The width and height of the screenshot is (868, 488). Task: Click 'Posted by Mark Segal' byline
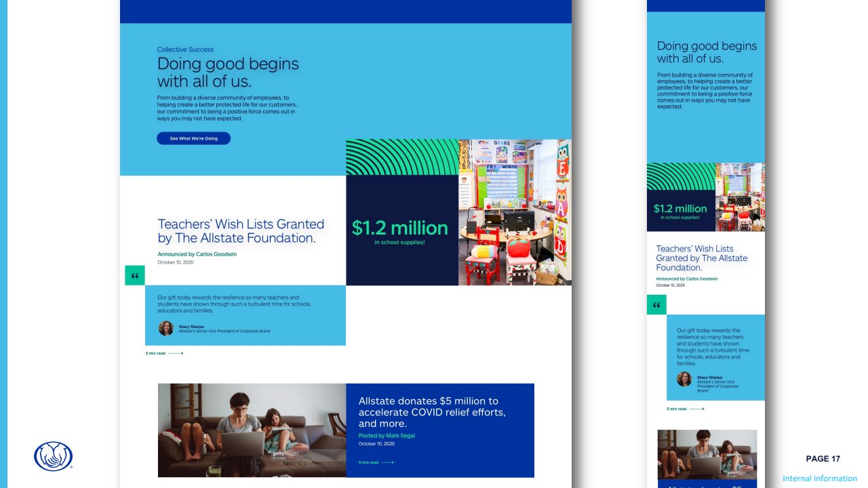[x=387, y=436]
